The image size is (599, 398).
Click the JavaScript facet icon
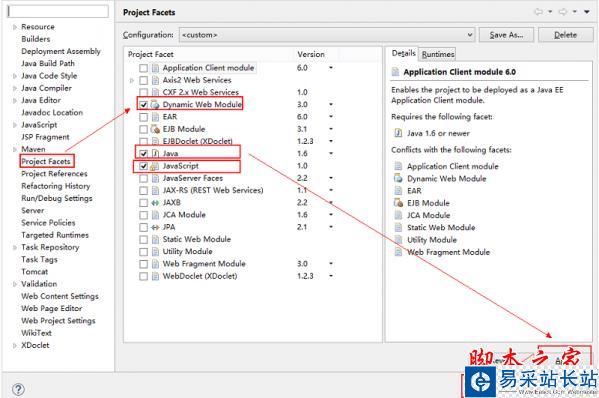click(155, 166)
